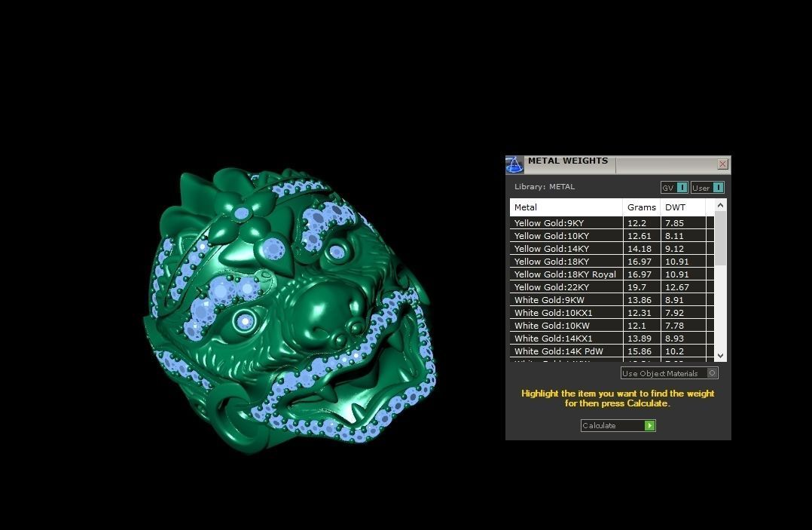Toggle the GV library switch
The height and width of the screenshot is (530, 812).
click(673, 188)
